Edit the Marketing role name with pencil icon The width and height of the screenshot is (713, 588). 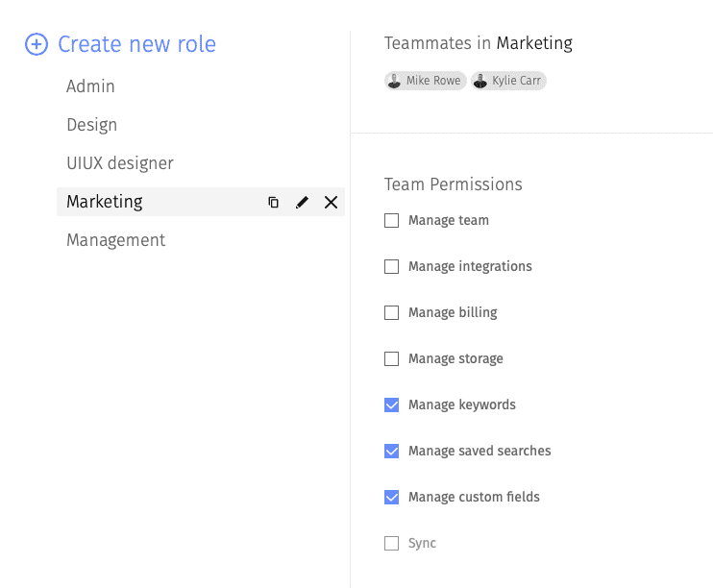pos(302,202)
